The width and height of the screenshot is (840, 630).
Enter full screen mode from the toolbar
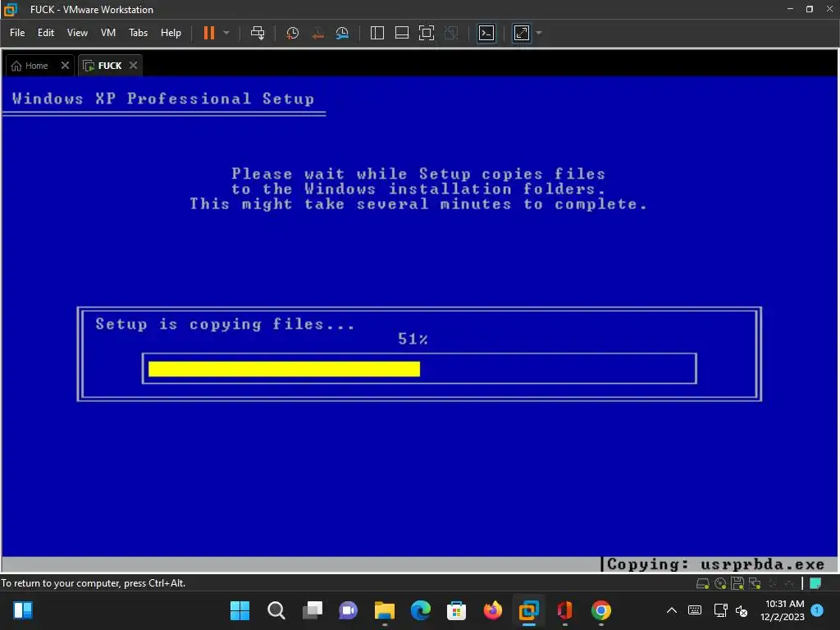point(427,33)
